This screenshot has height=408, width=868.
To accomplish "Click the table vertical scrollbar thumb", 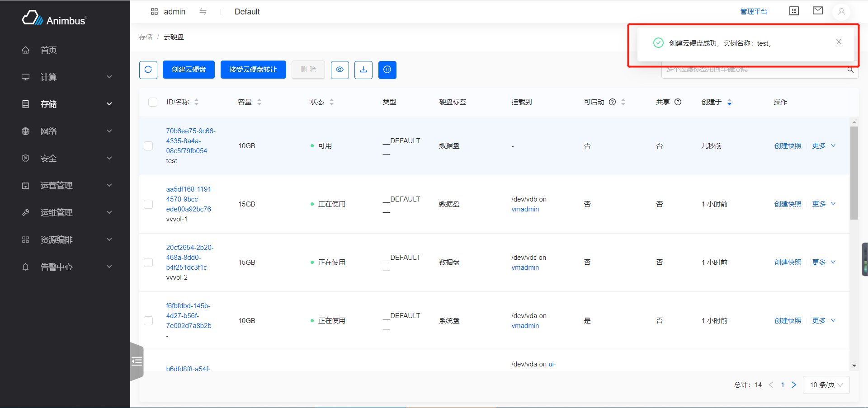I will (854, 173).
